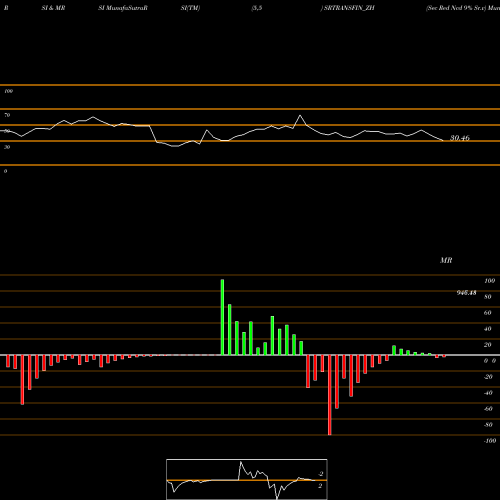The image size is (500, 500).
Task: Click the 100 label on RSI chart's left axis
Action: click(8, 91)
